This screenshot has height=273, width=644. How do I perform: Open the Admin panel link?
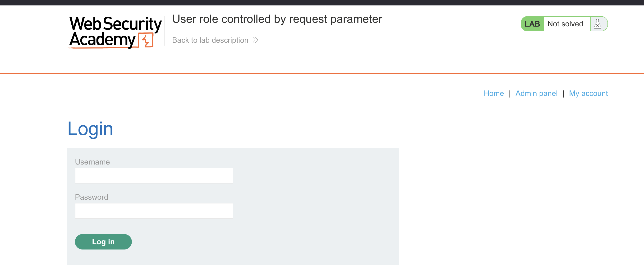pyautogui.click(x=536, y=93)
